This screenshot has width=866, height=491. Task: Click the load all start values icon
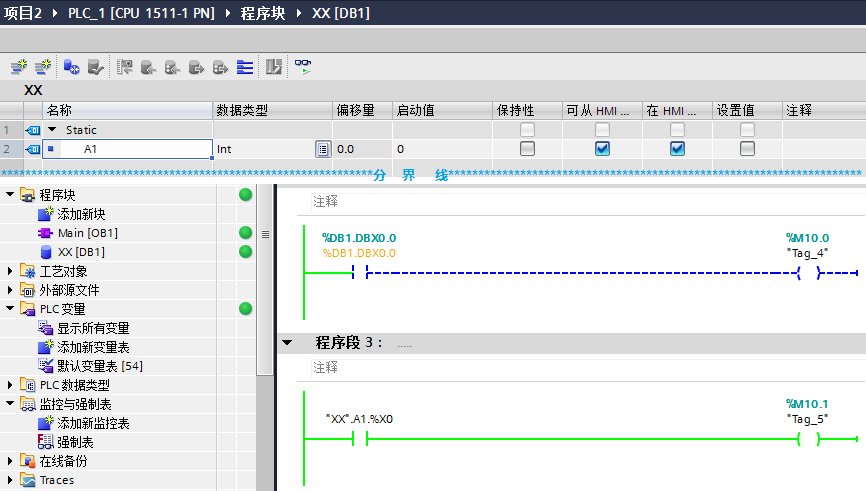tap(220, 67)
